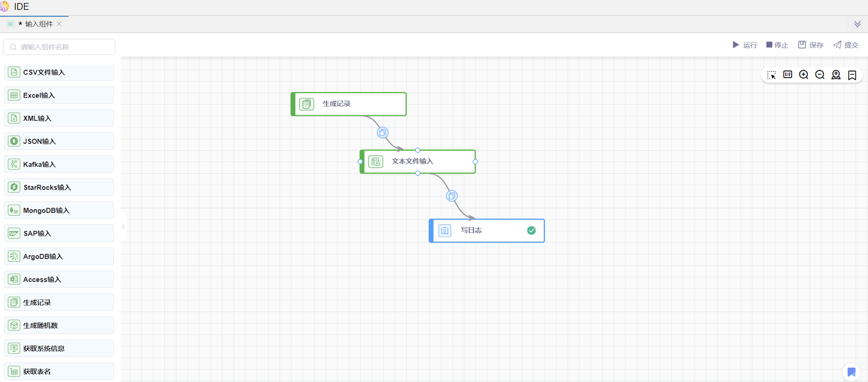Close the 输入组件 tab
The width and height of the screenshot is (868, 382).
tap(59, 24)
